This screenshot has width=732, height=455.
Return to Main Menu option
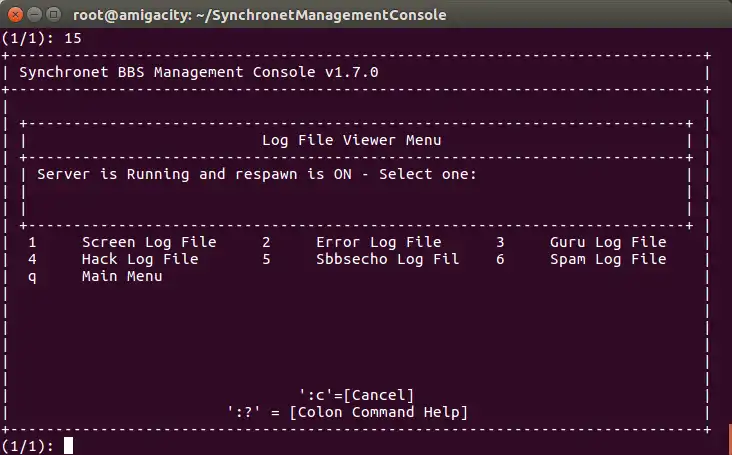pos(122,276)
